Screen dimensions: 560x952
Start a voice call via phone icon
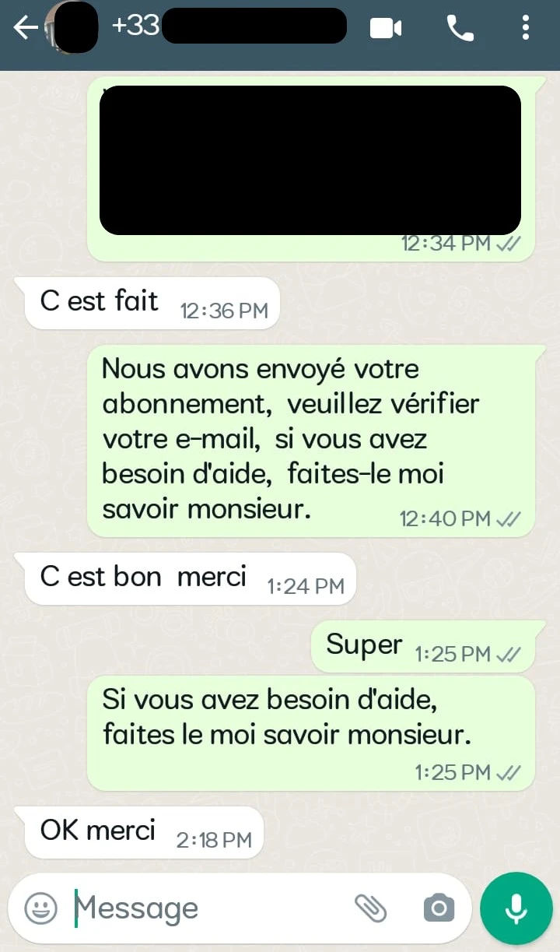click(460, 29)
